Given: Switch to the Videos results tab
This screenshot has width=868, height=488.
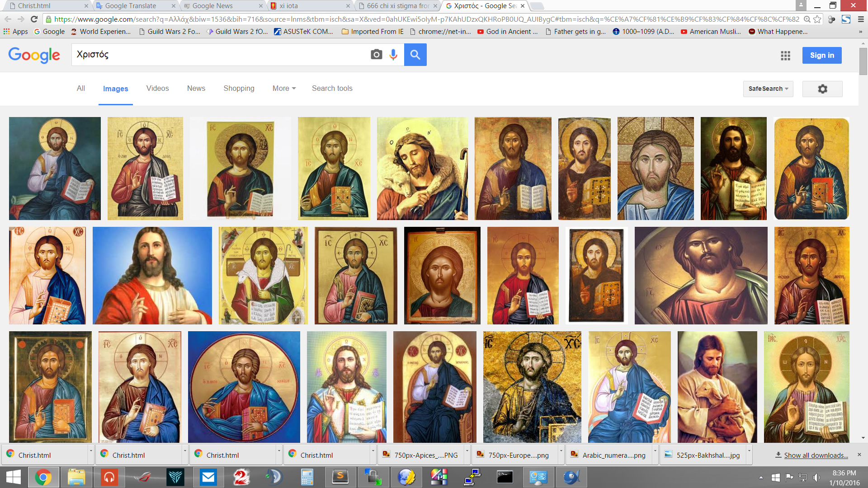Looking at the screenshot, I should [x=157, y=89].
